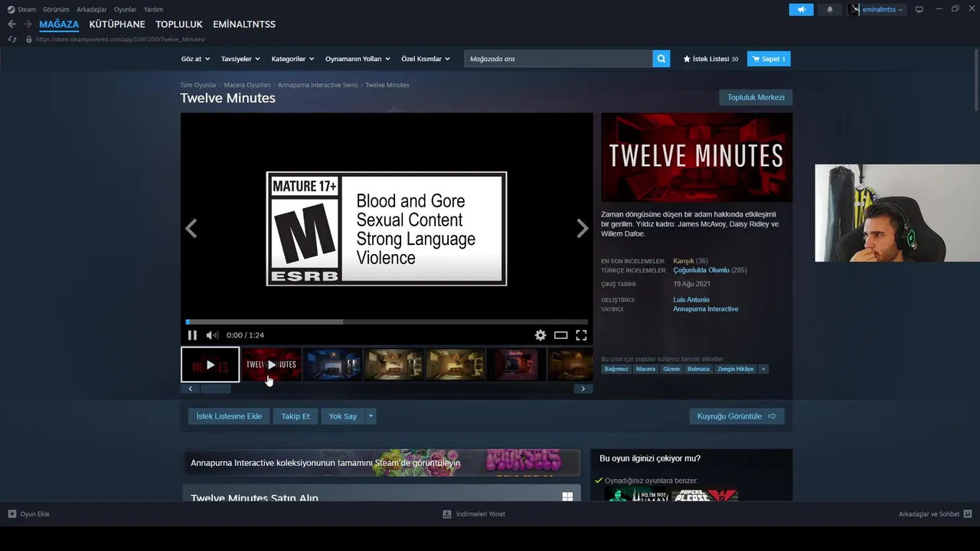Switch to the TOPLULUK tab

[179, 24]
